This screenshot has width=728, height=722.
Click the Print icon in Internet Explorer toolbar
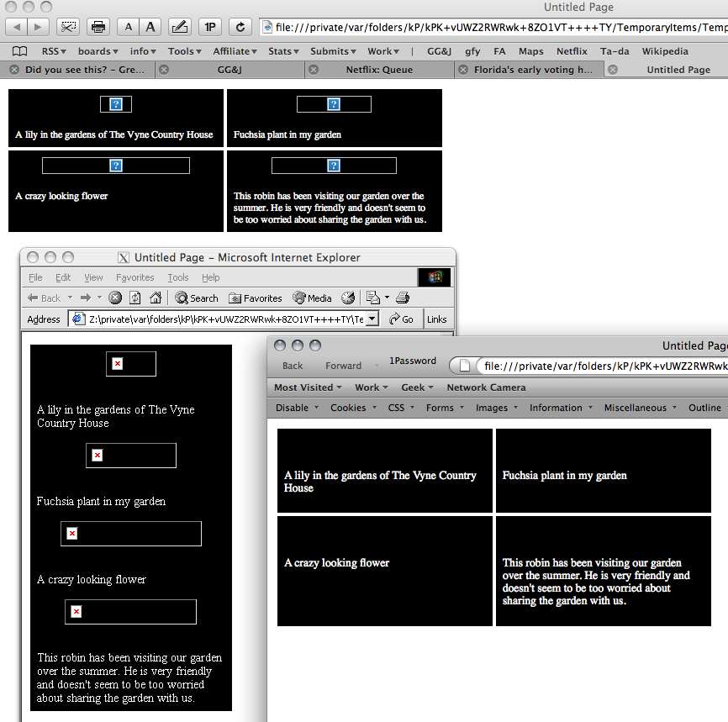point(403,298)
